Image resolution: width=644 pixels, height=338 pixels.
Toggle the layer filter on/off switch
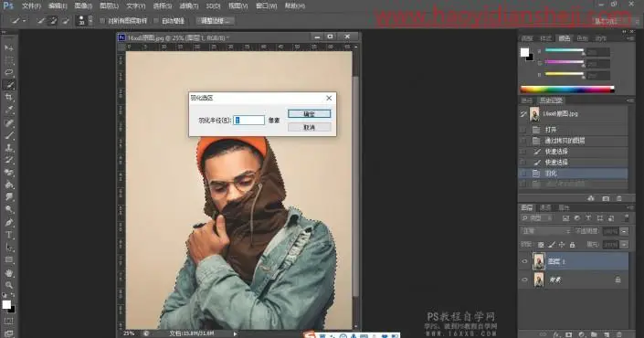pyautogui.click(x=627, y=217)
